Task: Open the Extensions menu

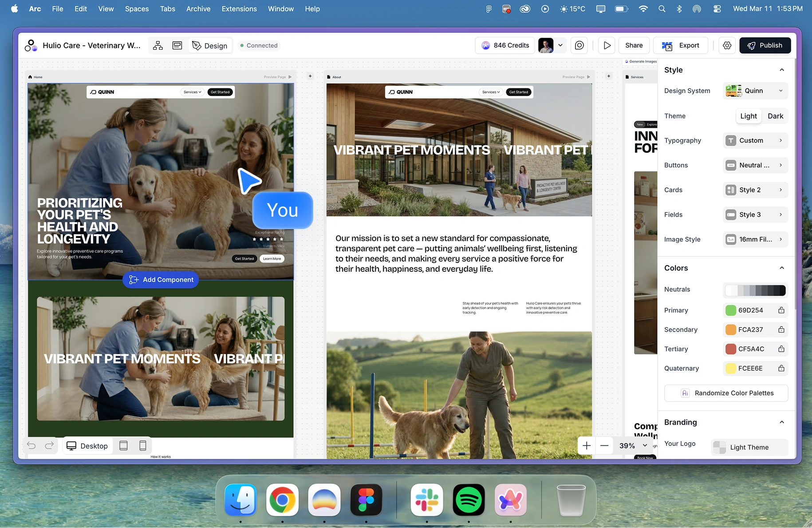Action: click(x=239, y=9)
